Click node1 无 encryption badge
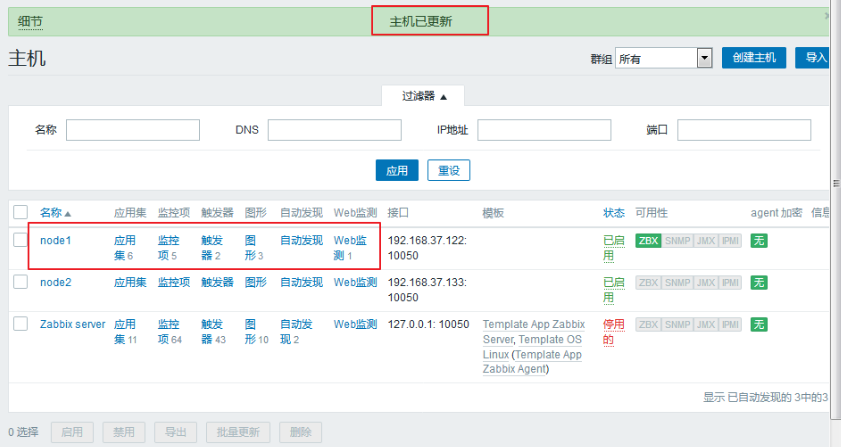 [x=758, y=240]
